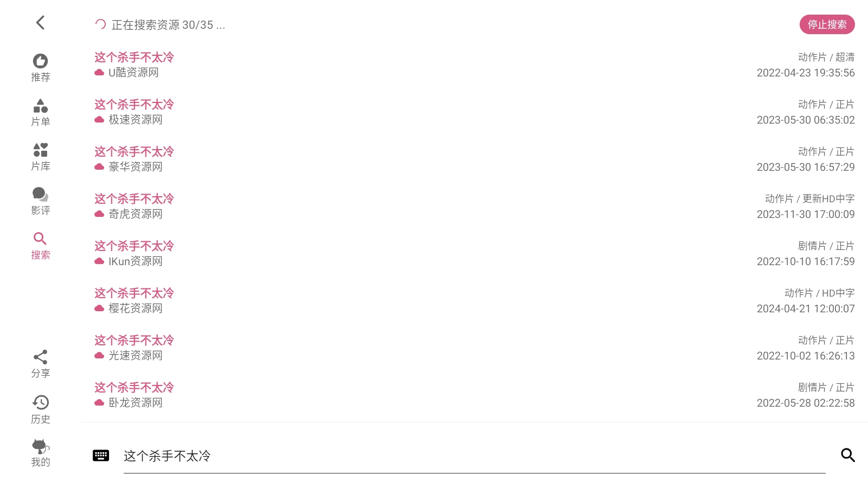Go back using the left arrow icon
Image resolution: width=868 pixels, height=488 pixels.
[x=40, y=22]
